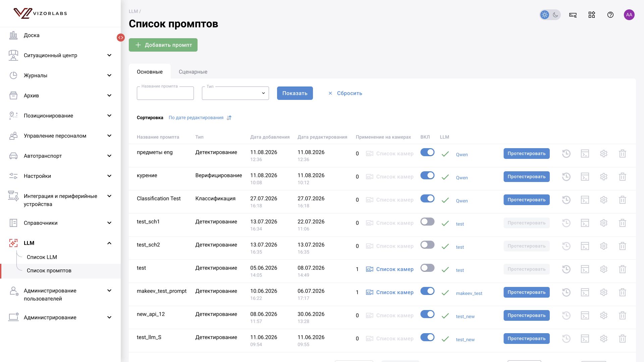Open settings gear for test_llm_S row
644x362 pixels.
click(604, 339)
